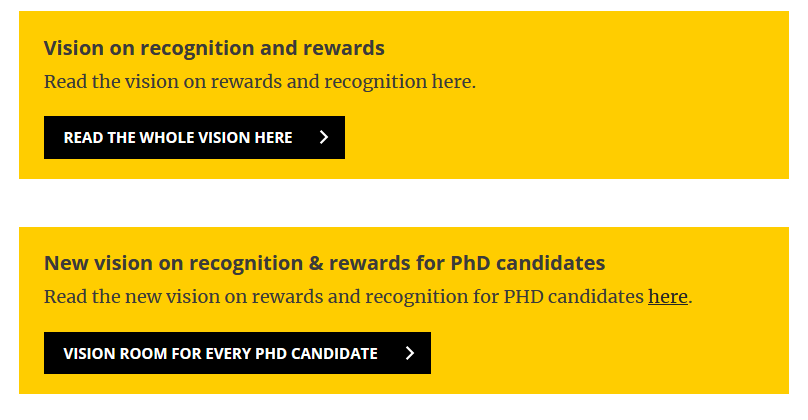This screenshot has width=808, height=420.
Task: Click the sentence beginning "Read the new vision on rewards"
Action: coord(345,297)
